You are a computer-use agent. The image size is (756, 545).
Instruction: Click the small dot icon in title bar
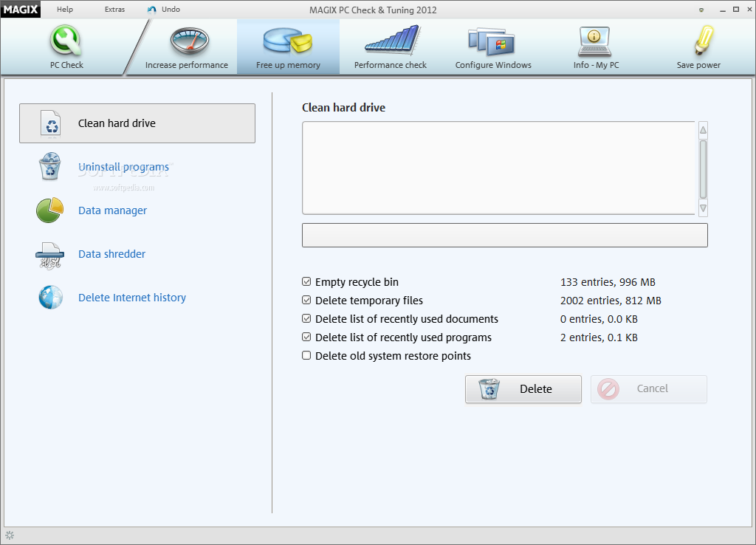(x=701, y=10)
